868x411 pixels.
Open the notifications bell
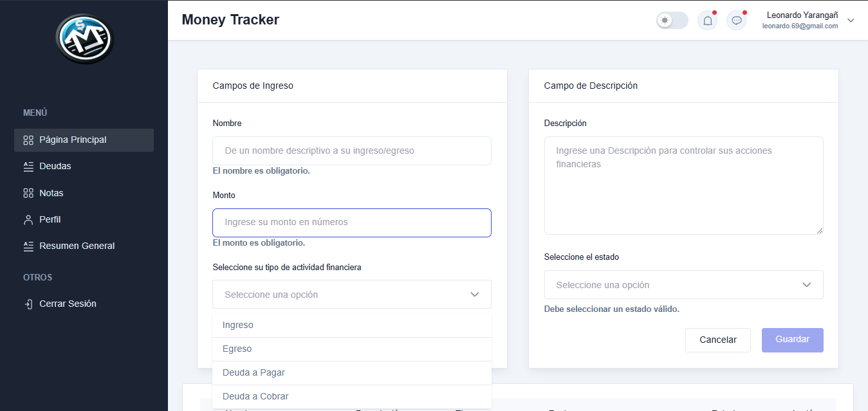tap(707, 21)
